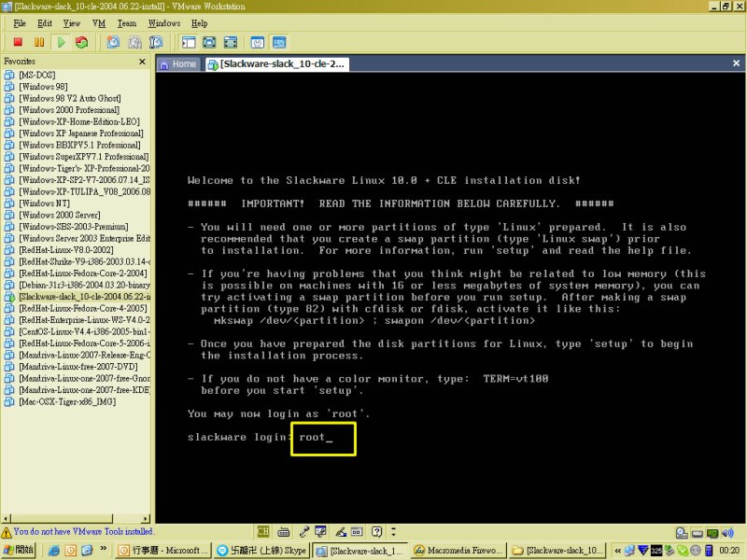The image size is (747, 560).
Task: Power off the VM with the red stop icon
Action: [x=18, y=42]
